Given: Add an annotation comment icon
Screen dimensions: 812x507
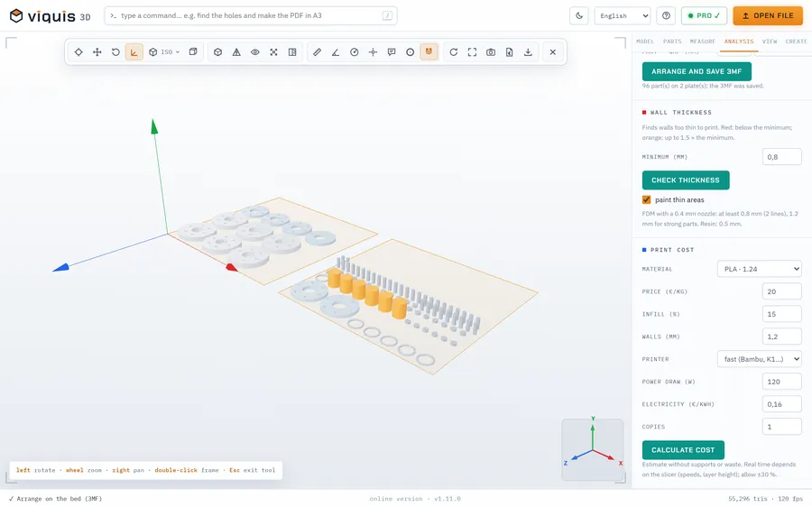Looking at the screenshot, I should coord(392,51).
